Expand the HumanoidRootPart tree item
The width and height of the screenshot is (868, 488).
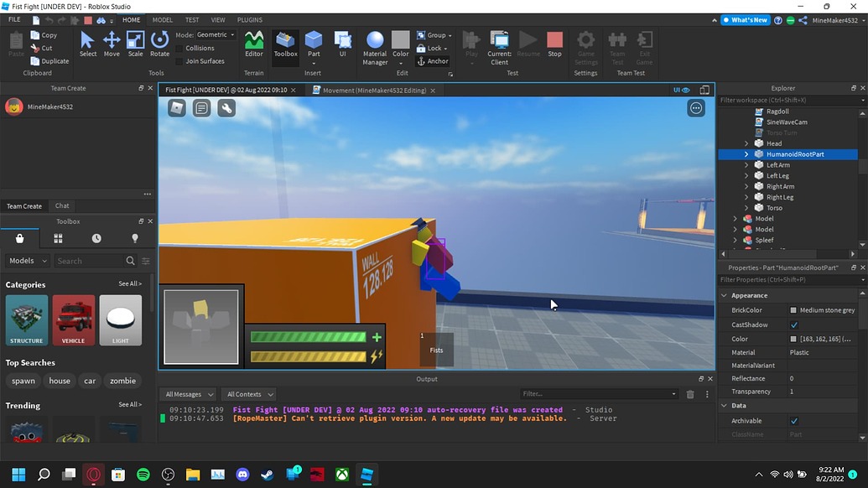[746, 154]
